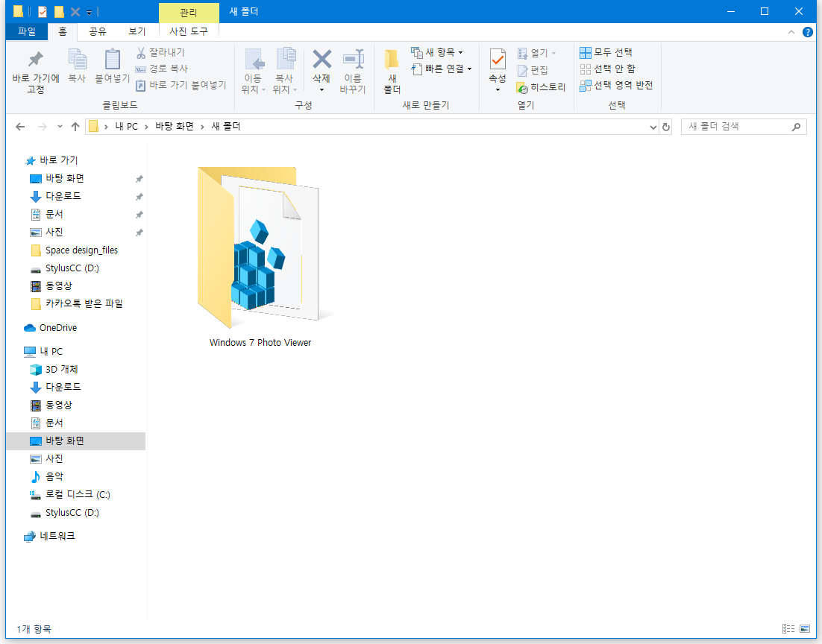Viewport: 822px width, 644px height.
Task: Switch to details view in status bar
Action: 788,629
